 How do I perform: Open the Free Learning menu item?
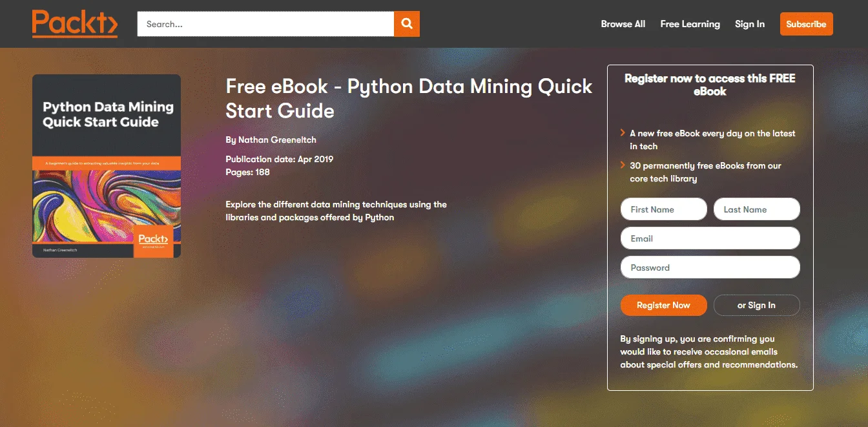690,24
